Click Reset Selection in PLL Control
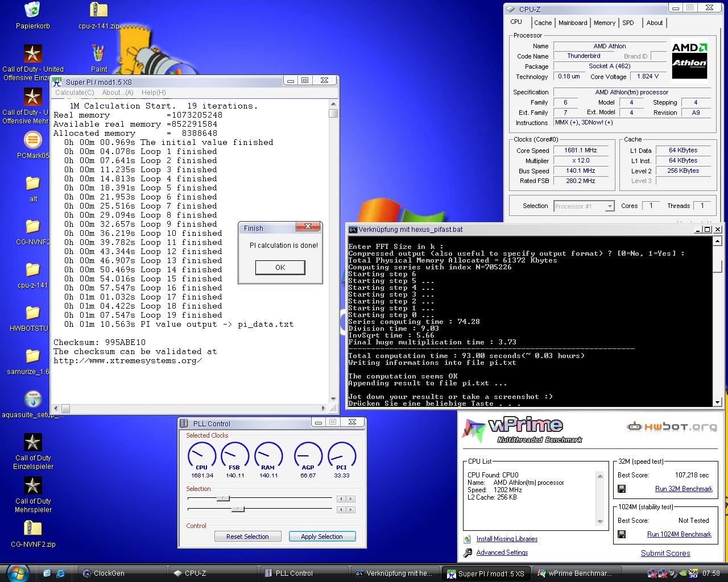The width and height of the screenshot is (728, 582). (247, 537)
